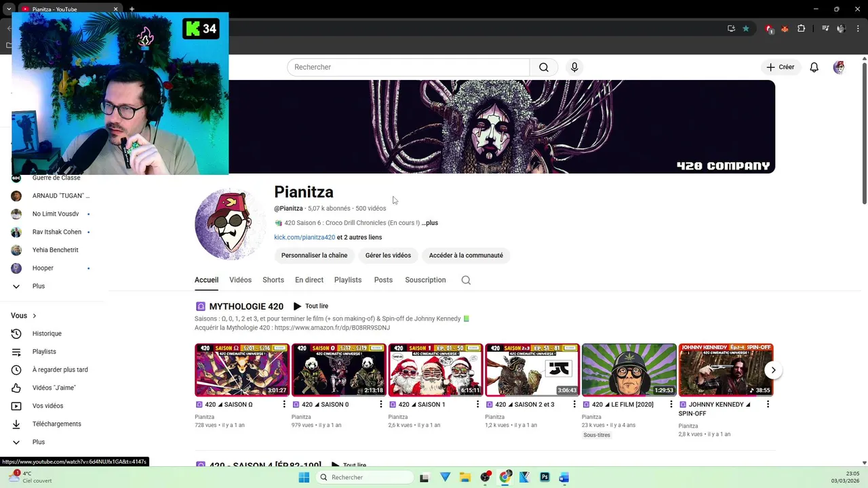Switch to the channel Playlists tab
Screen dimensions: 868x488
pos(348,280)
